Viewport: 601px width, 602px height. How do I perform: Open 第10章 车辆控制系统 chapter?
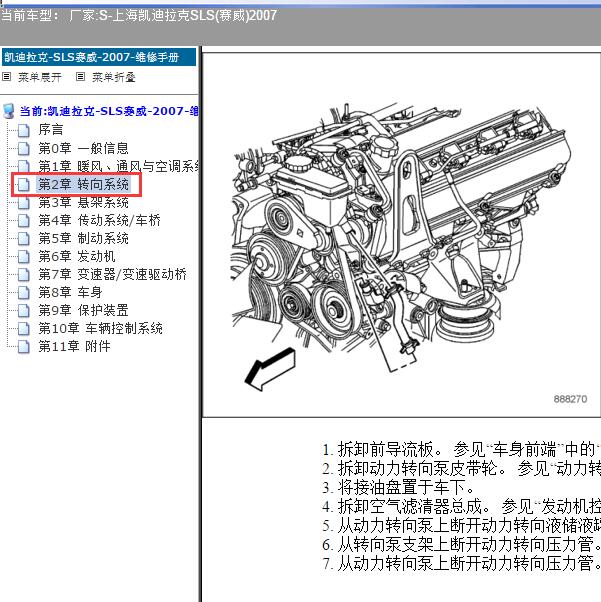click(x=101, y=328)
